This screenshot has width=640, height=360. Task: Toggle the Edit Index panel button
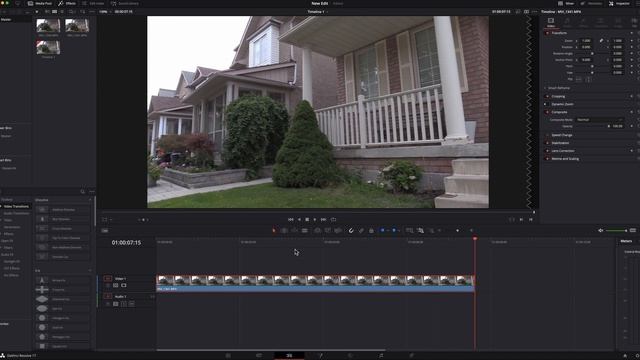(93, 3)
